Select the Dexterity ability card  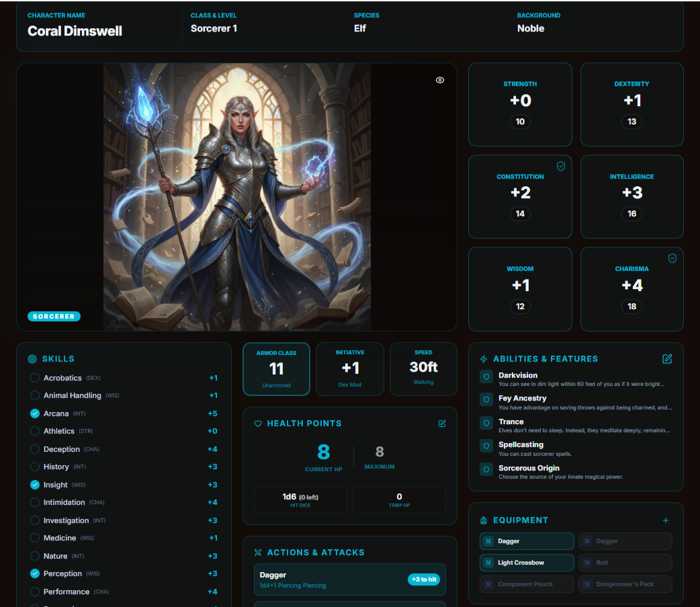tap(631, 104)
